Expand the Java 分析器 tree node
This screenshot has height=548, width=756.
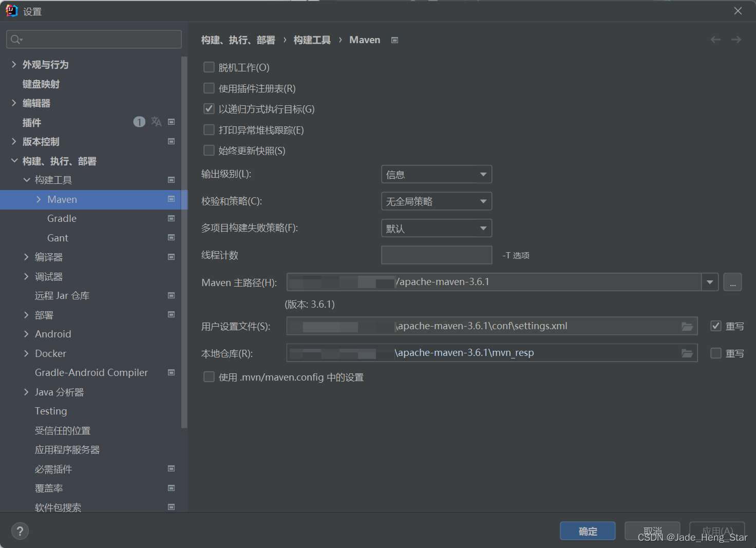pyautogui.click(x=26, y=392)
